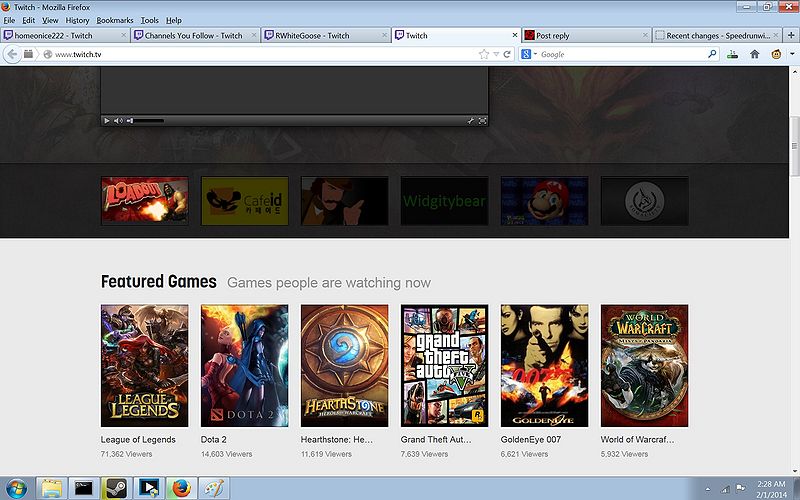This screenshot has height=500, width=800.
Task: Open the Hearthstone box art
Action: coord(344,365)
